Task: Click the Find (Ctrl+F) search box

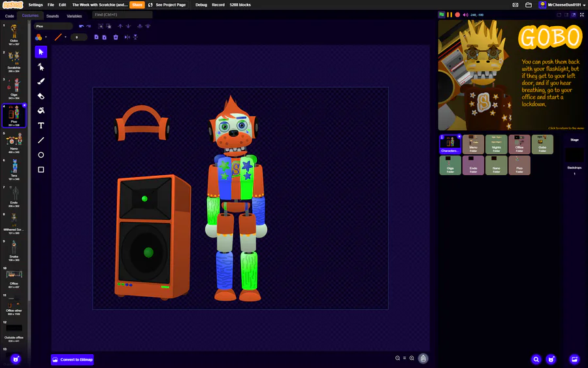Action: point(122,14)
